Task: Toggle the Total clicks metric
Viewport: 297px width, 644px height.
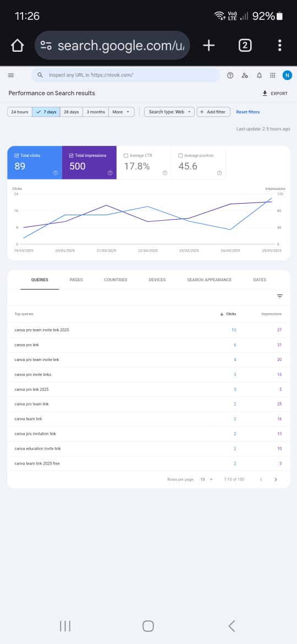Action: [35, 162]
